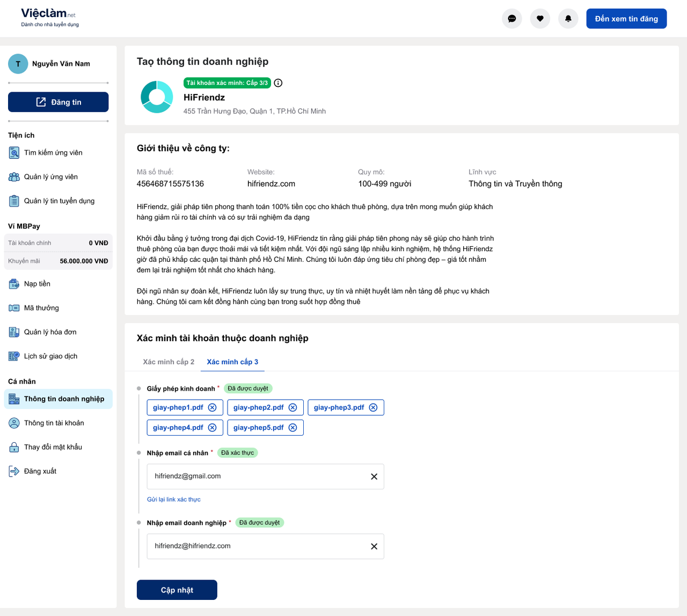Click the giay-phep5.pdf file name
This screenshot has height=616, width=687.
pos(259,428)
